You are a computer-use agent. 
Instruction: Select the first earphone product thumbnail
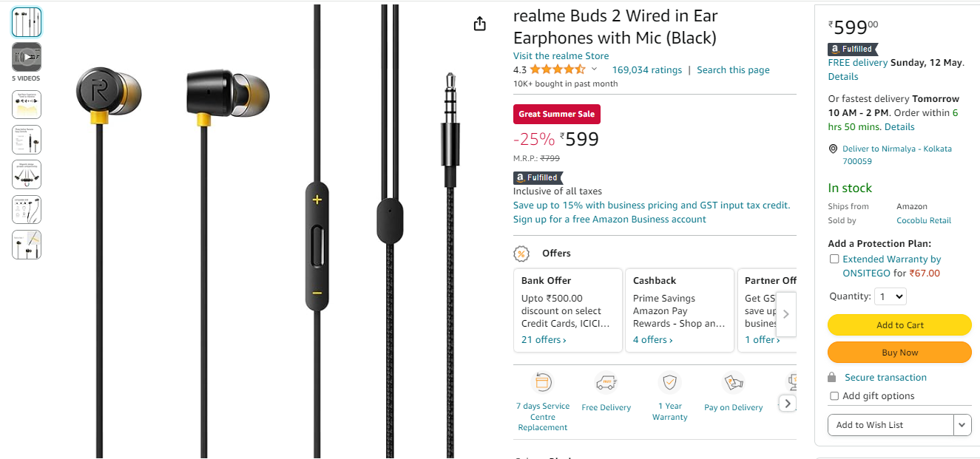27,22
